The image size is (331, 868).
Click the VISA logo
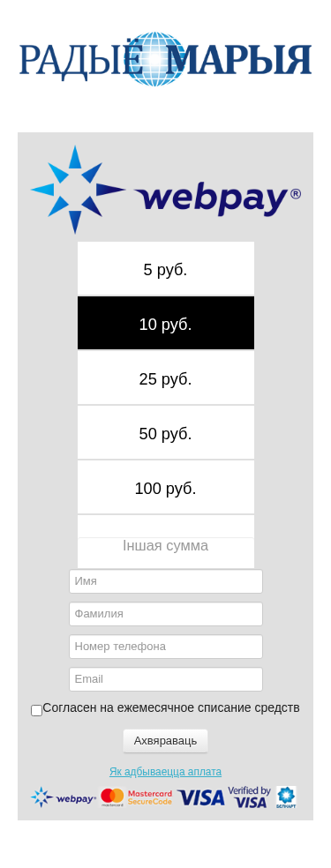click(x=201, y=797)
